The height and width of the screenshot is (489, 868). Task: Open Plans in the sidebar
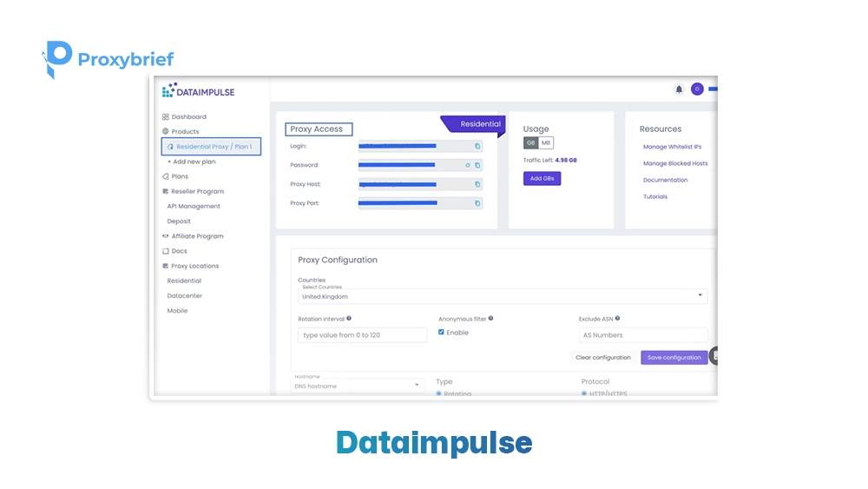180,176
